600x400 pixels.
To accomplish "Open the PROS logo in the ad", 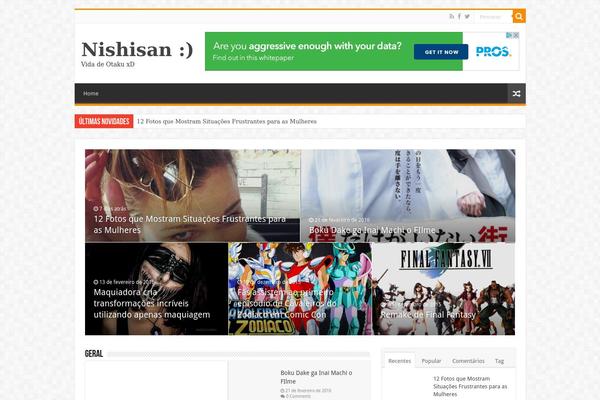I will pyautogui.click(x=493, y=51).
